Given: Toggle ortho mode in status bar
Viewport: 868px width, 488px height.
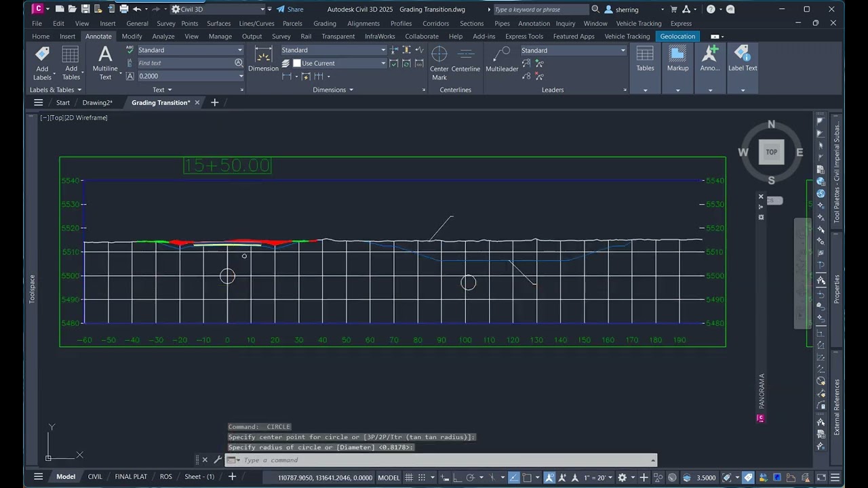Looking at the screenshot, I should click(x=457, y=477).
